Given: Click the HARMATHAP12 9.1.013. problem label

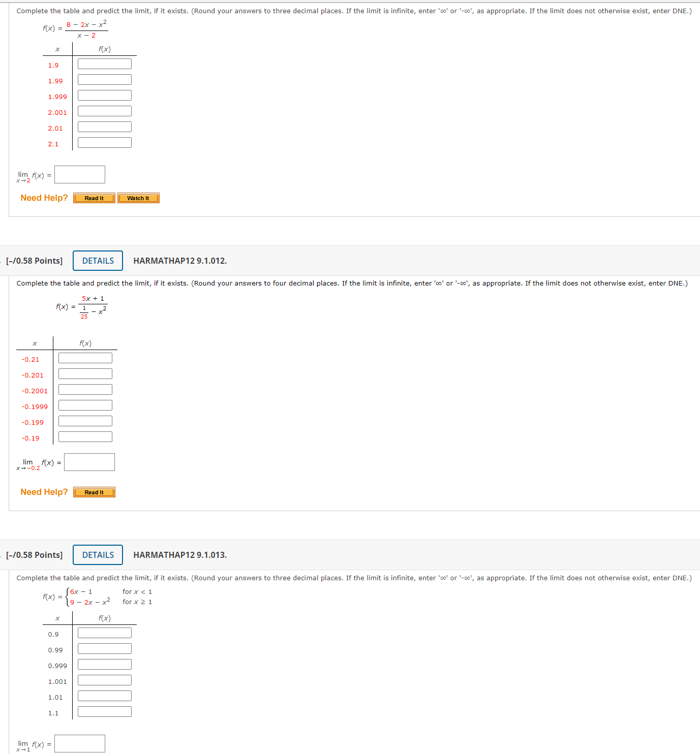Looking at the screenshot, I should pos(180,555).
